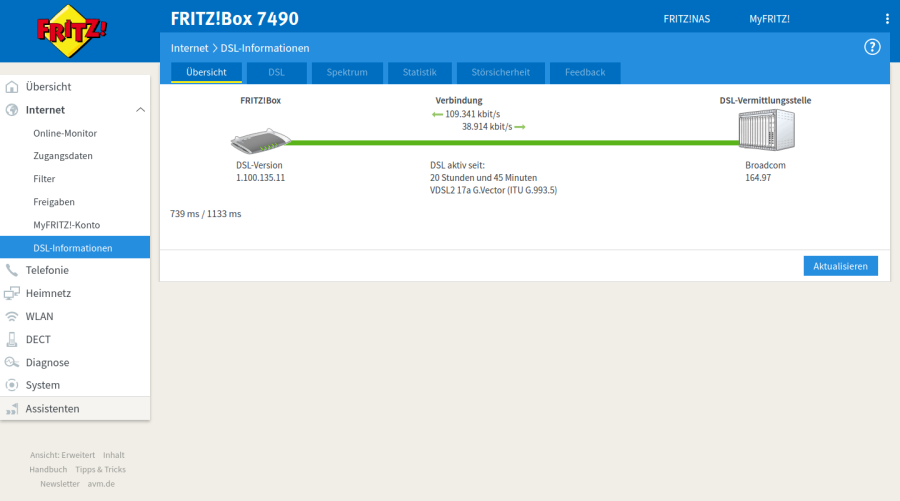Open the FRITZ!NAS link
900x501 pixels.
coord(686,19)
